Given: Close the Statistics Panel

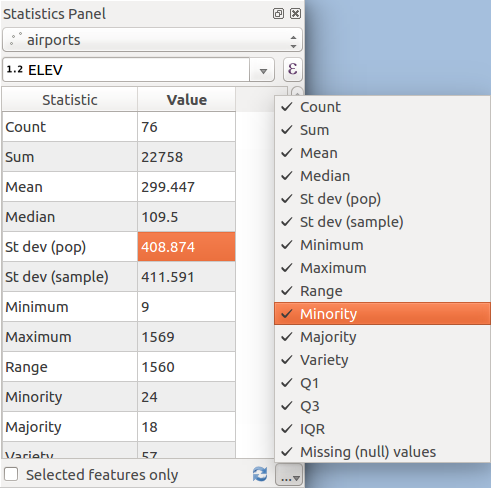Looking at the screenshot, I should coord(295,14).
